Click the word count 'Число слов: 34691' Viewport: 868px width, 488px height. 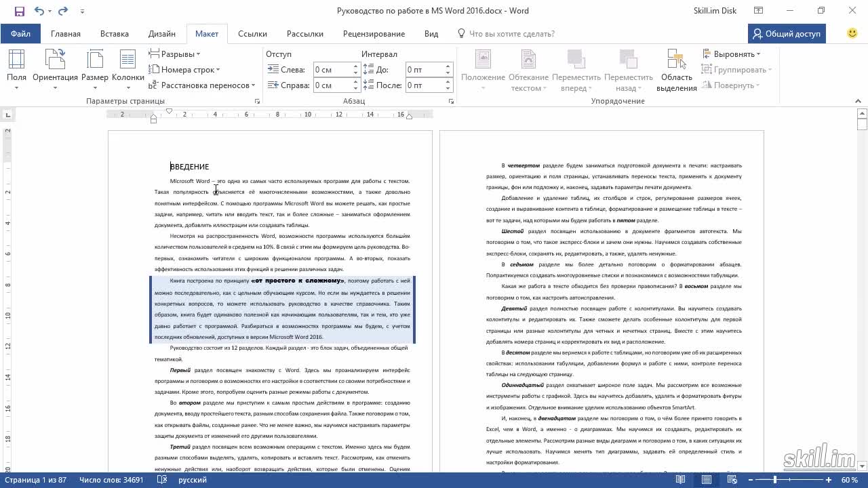coord(111,480)
